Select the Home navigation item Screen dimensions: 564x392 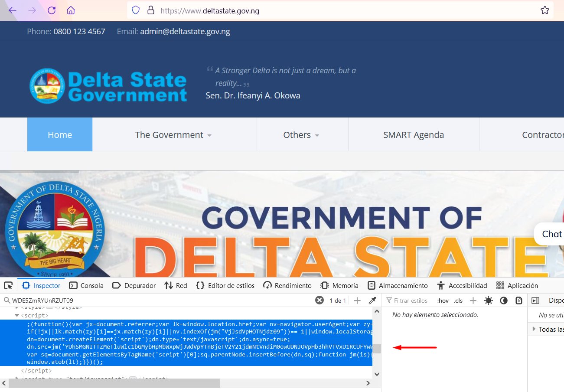(x=60, y=135)
